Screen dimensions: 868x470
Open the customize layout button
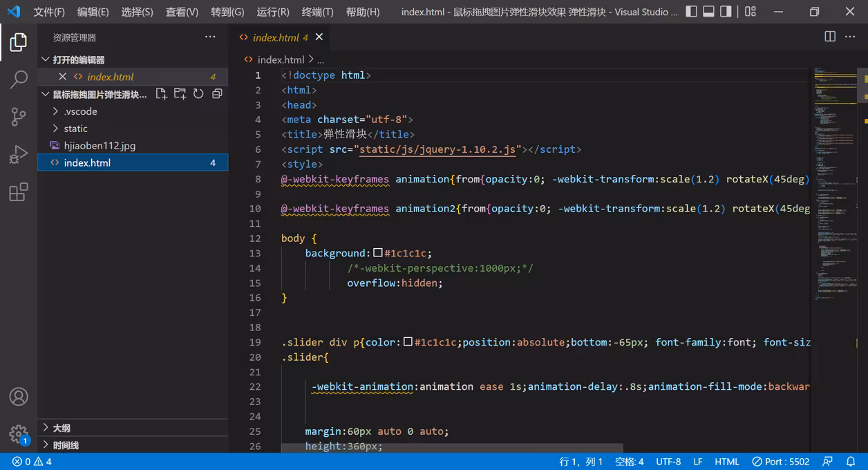click(x=751, y=12)
